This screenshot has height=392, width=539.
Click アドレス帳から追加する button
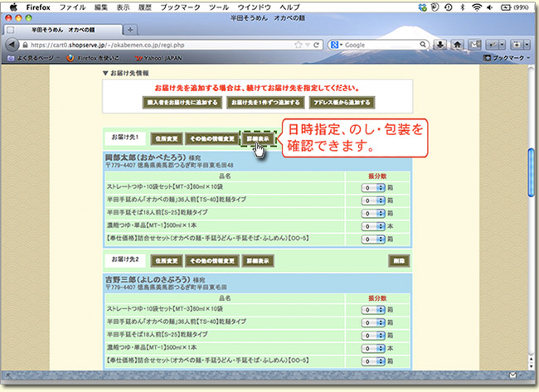click(x=342, y=103)
